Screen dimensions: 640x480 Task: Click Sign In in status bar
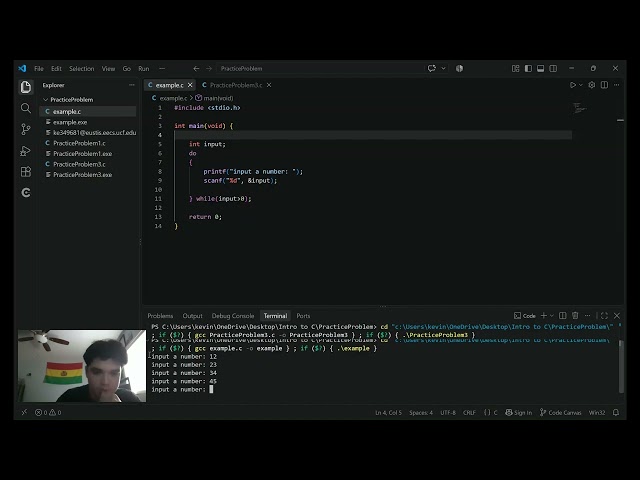pos(518,413)
